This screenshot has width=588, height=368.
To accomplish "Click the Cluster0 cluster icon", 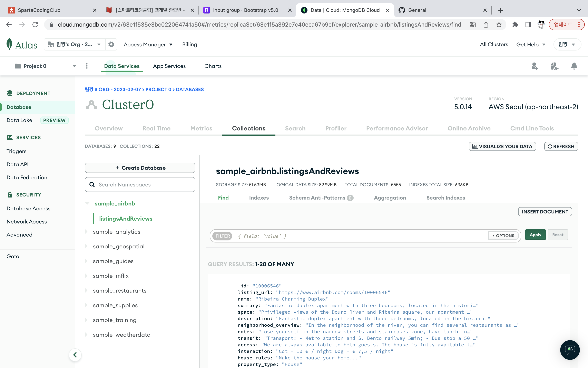I will (91, 105).
